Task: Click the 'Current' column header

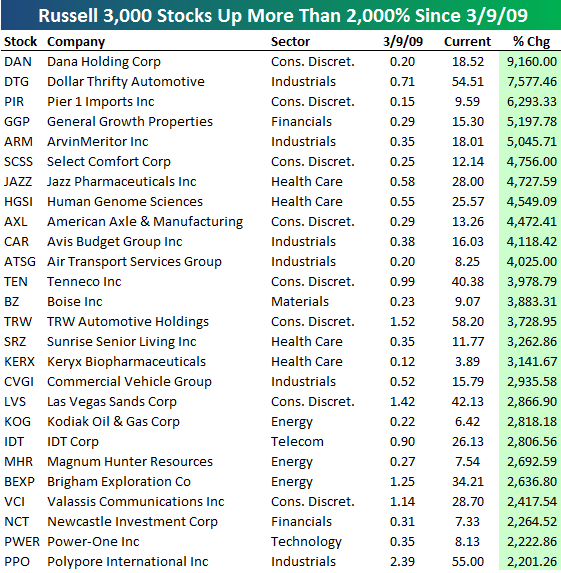Action: click(467, 42)
